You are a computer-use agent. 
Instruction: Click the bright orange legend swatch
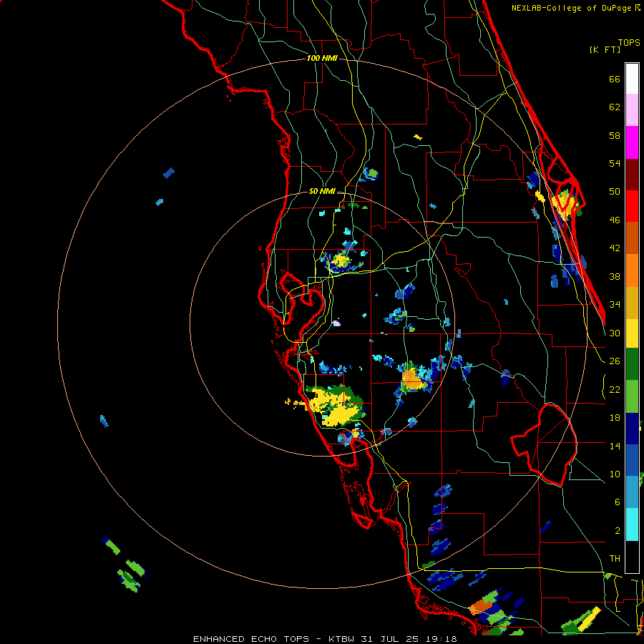[632, 270]
